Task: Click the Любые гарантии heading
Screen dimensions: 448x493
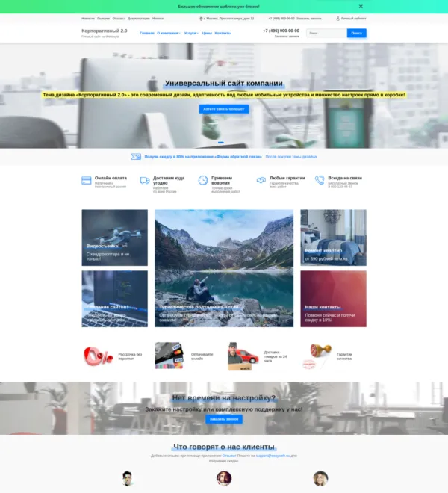Action: pyautogui.click(x=287, y=178)
